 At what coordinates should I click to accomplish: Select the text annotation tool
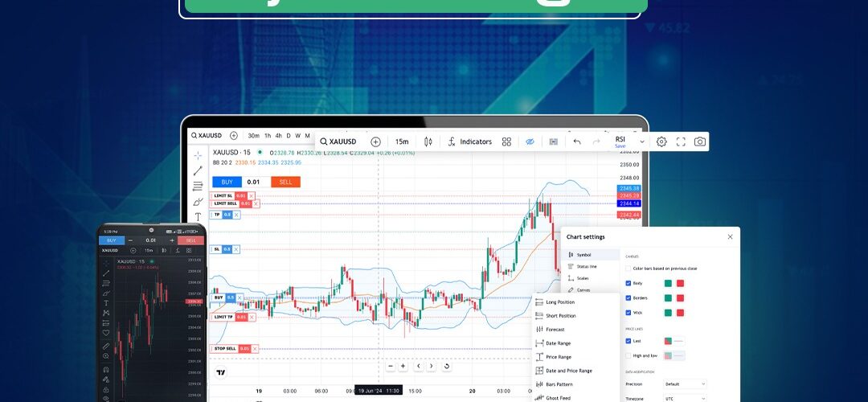click(198, 216)
